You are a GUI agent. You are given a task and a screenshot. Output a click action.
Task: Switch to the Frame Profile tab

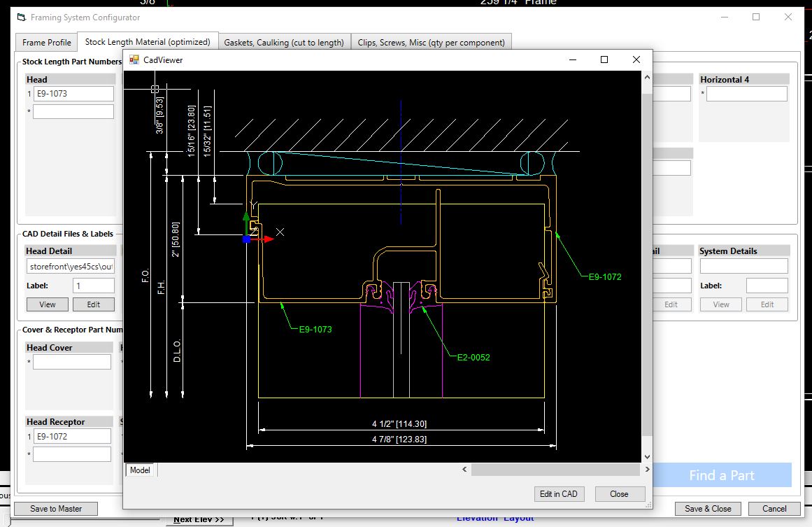point(47,43)
